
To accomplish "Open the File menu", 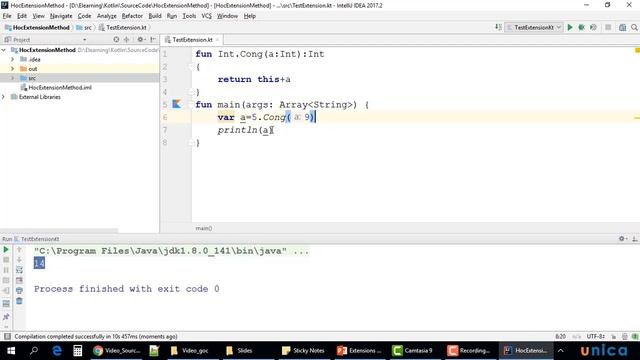I will (7, 16).
